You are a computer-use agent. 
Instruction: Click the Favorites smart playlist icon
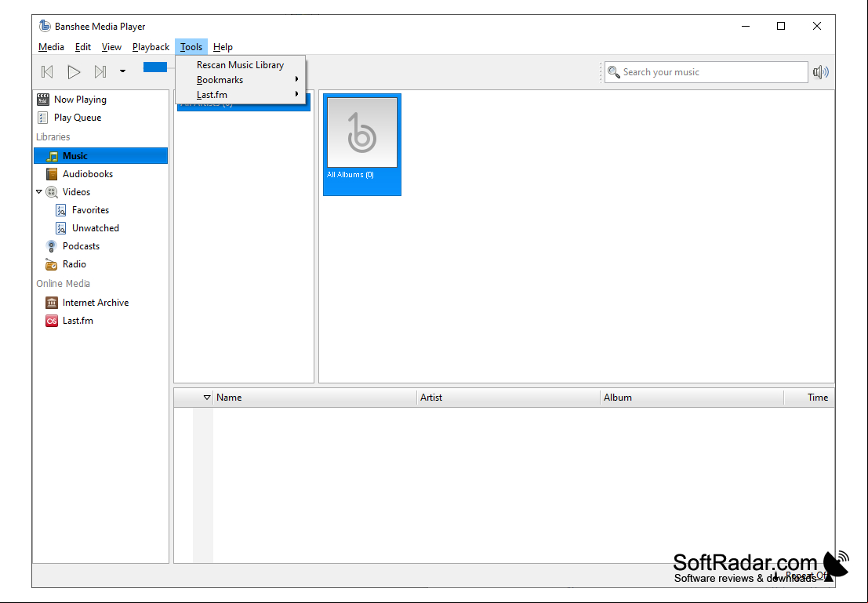(x=61, y=210)
